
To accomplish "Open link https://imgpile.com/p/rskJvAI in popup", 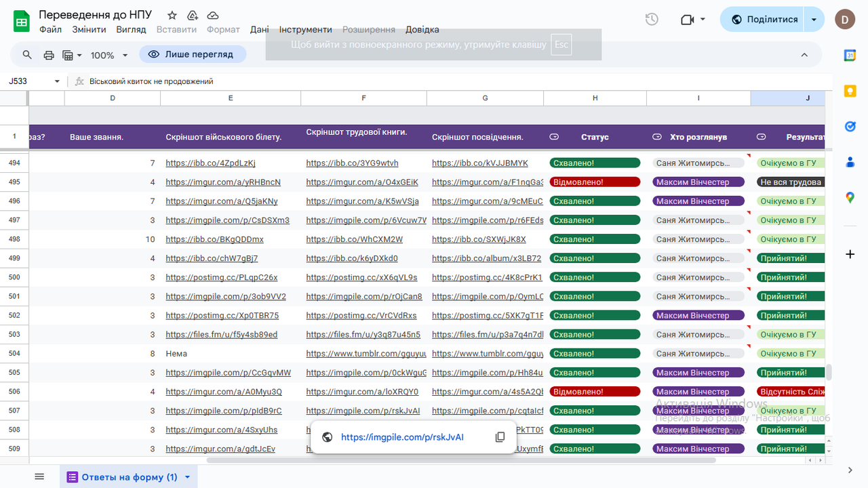I will (402, 437).
